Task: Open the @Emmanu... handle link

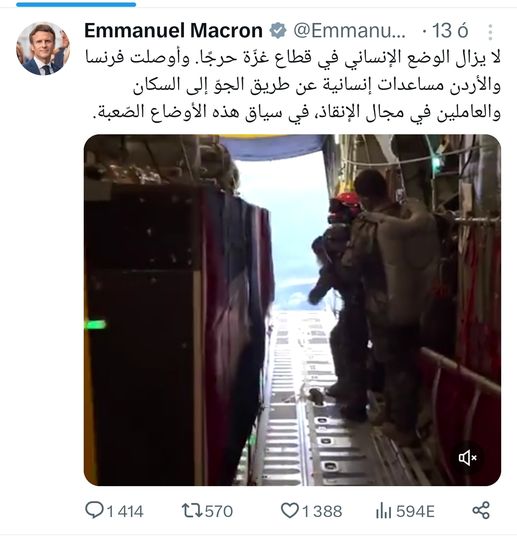Action: [350, 31]
